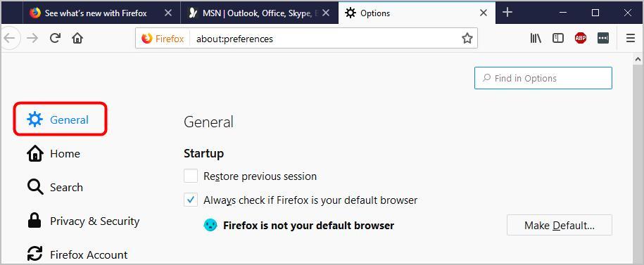Close the Options tab
The image size is (644, 265).
coord(484,13)
